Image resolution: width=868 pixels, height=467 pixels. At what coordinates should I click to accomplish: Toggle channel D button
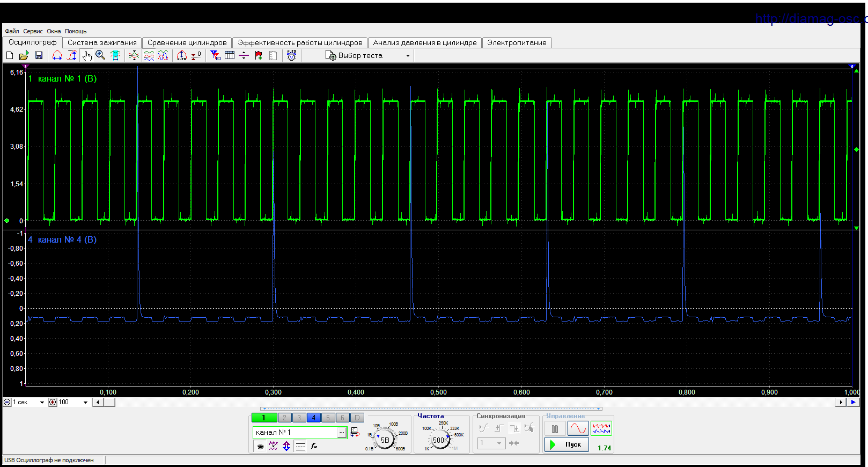click(x=357, y=418)
